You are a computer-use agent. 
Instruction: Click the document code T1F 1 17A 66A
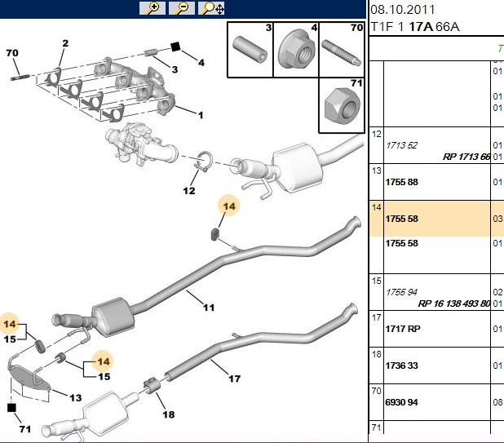coord(415,27)
